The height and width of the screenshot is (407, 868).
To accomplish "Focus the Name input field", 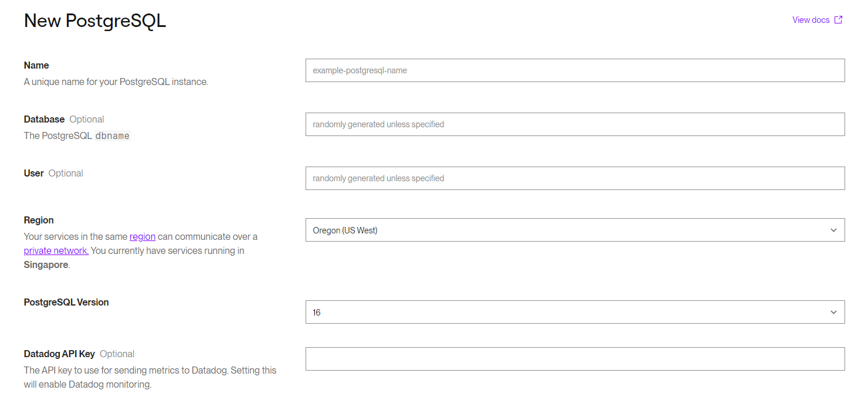I will click(x=575, y=70).
